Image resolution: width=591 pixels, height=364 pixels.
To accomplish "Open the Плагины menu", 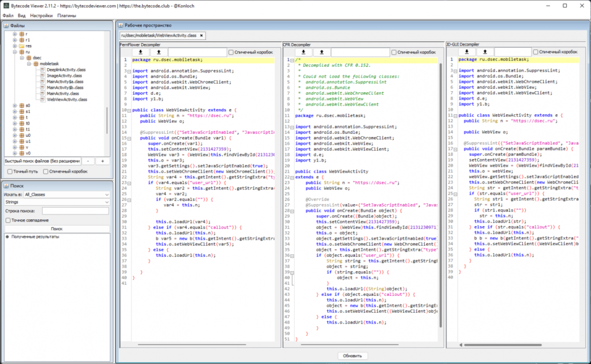I will click(x=67, y=16).
